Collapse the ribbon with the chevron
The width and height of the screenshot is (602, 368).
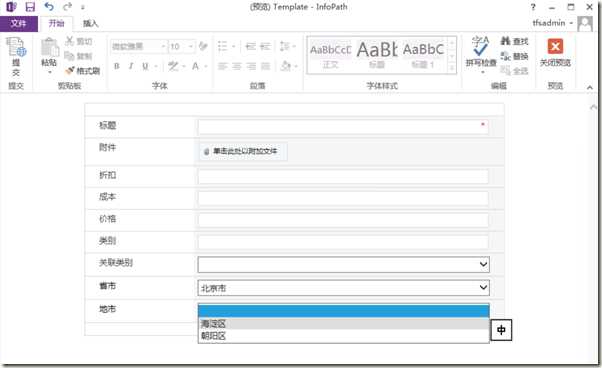590,87
